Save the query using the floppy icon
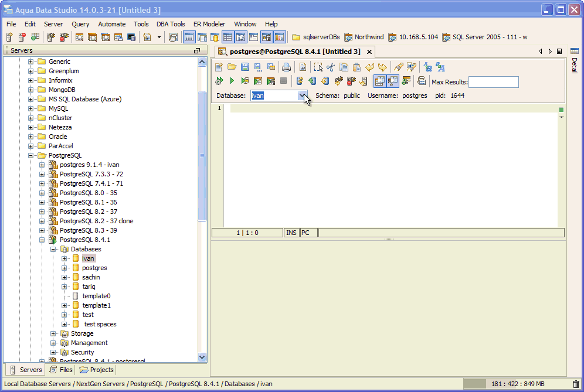Image resolution: width=584 pixels, height=392 pixels. [x=245, y=67]
